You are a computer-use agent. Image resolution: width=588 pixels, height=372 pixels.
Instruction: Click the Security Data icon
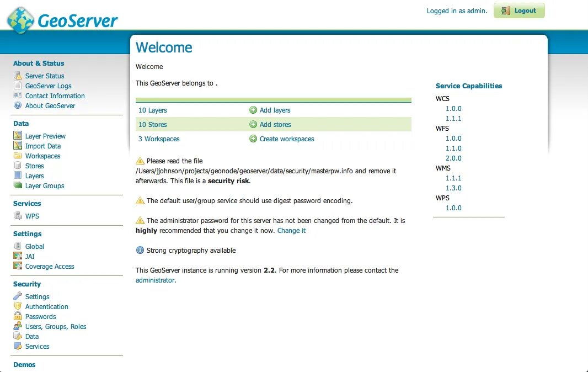click(x=18, y=336)
